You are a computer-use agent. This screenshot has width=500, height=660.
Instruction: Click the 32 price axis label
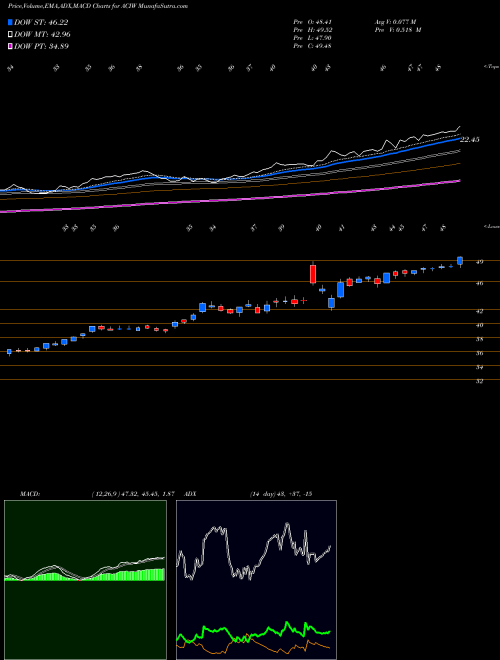(479, 381)
